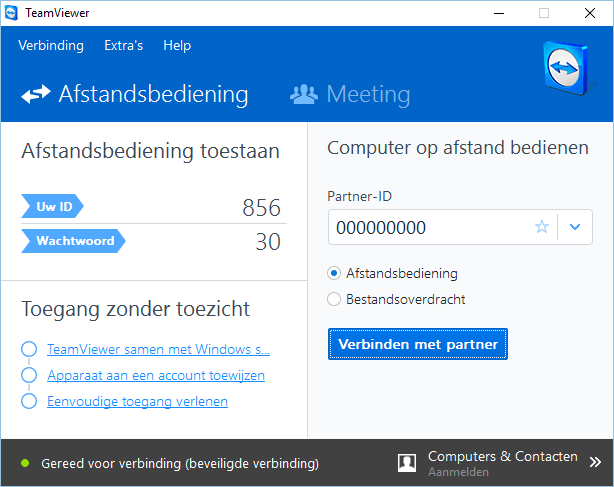
Task: Open the Verbinding menu
Action: [x=51, y=46]
